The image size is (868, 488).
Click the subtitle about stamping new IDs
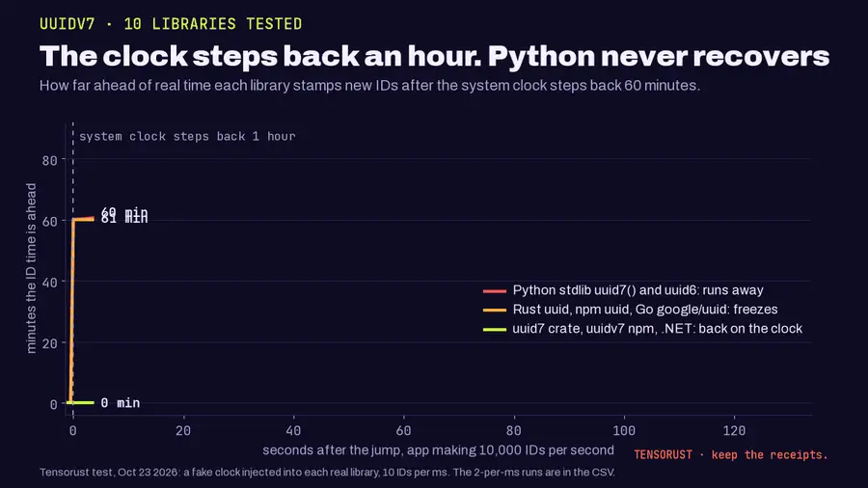pos(369,86)
